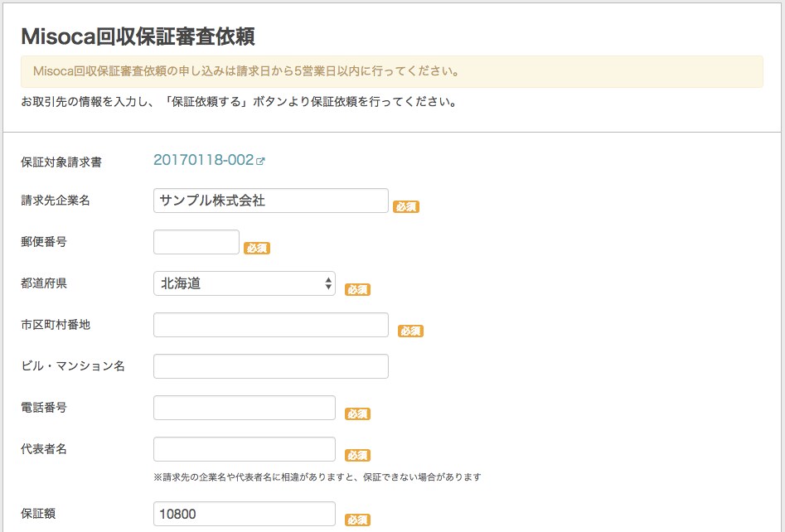Click 必須 badge beside company name field
The width and height of the screenshot is (785, 532).
(406, 206)
